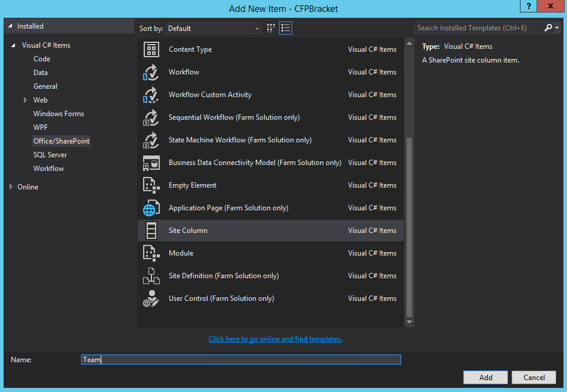Select the Empty Element template icon

151,185
